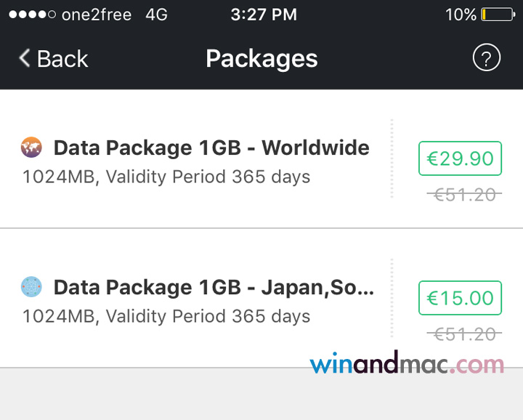Tap the Back chevron arrow
This screenshot has height=420, width=523.
(25, 58)
